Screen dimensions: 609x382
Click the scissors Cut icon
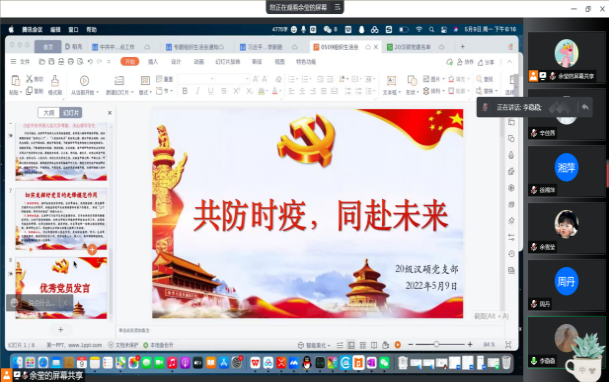[30, 79]
